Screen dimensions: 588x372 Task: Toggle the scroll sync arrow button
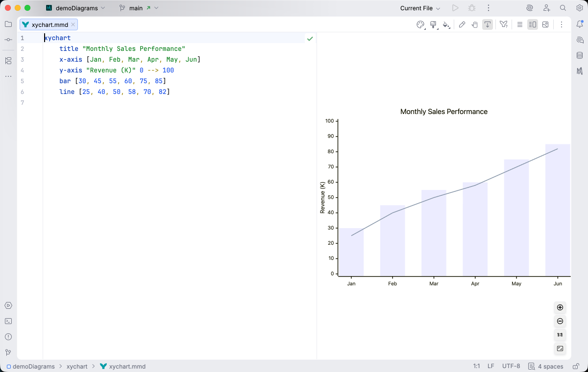488,24
